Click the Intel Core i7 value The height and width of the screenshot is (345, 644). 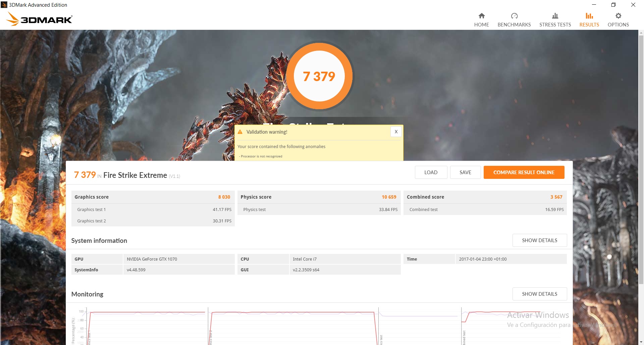coord(305,259)
